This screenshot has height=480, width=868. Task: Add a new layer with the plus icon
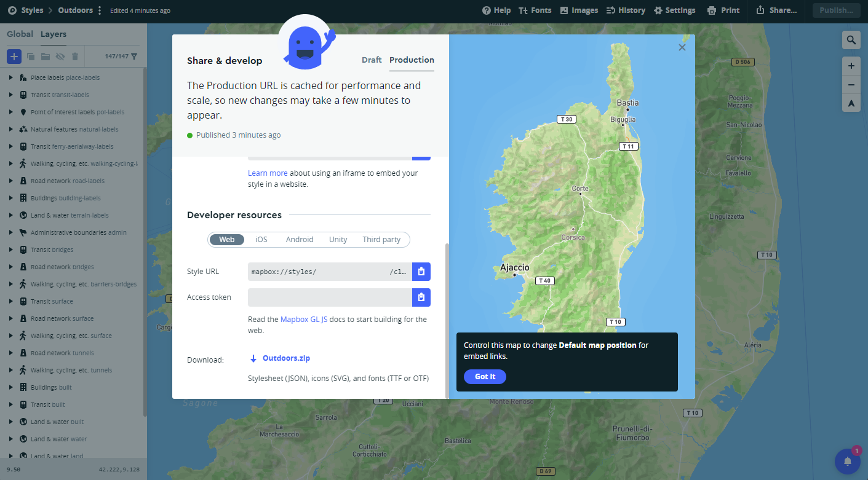point(14,56)
